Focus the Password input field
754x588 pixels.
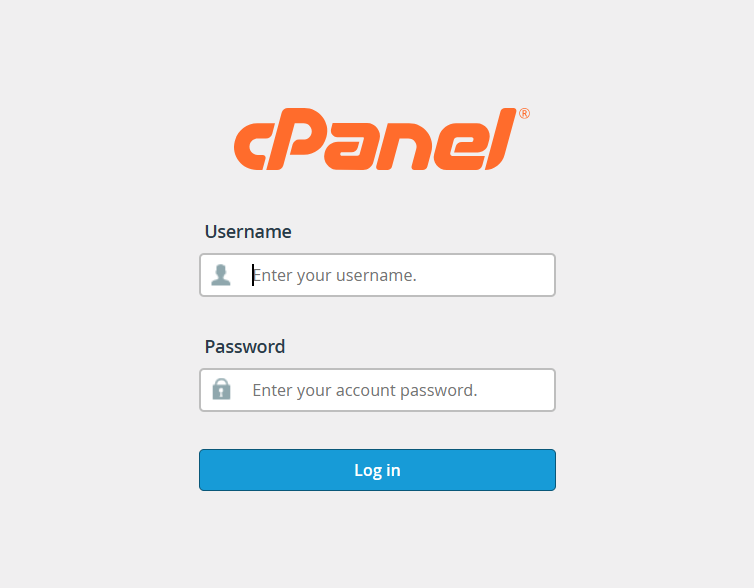400,390
